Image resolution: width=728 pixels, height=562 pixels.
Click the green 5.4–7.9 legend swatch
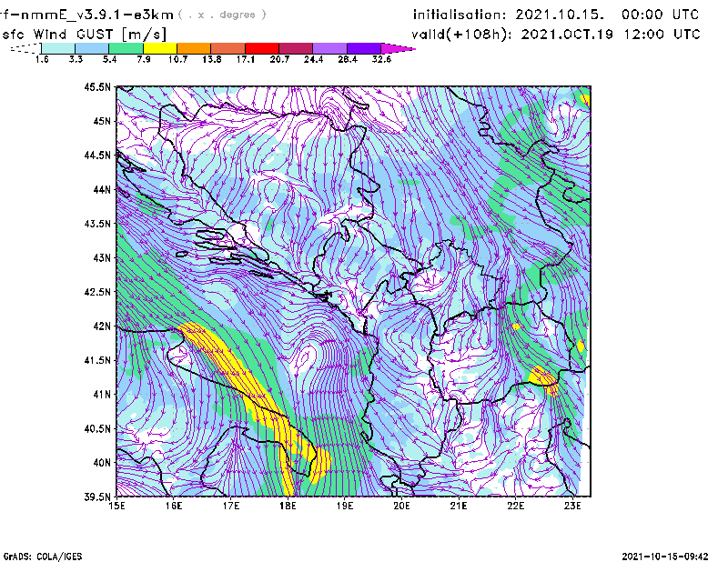[x=126, y=48]
